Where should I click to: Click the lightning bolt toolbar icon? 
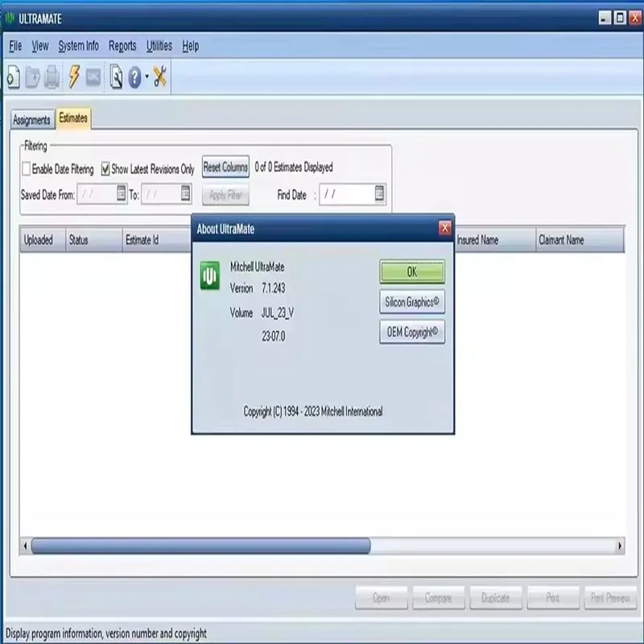pyautogui.click(x=74, y=76)
